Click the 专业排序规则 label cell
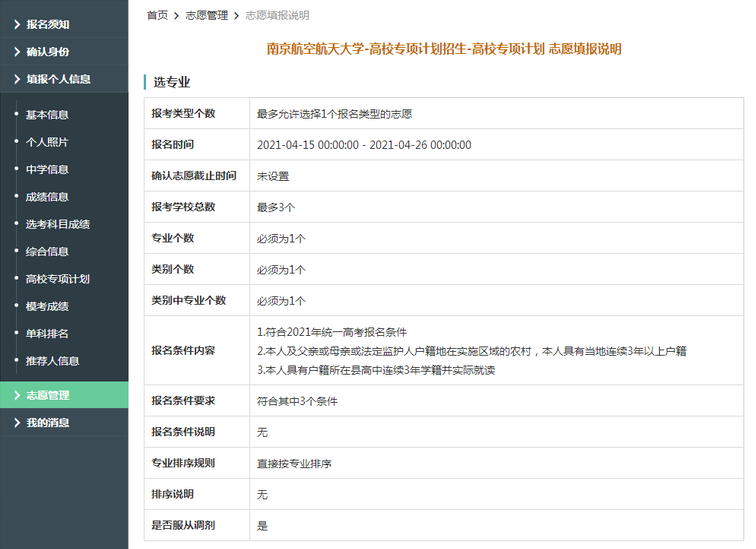 click(x=197, y=463)
